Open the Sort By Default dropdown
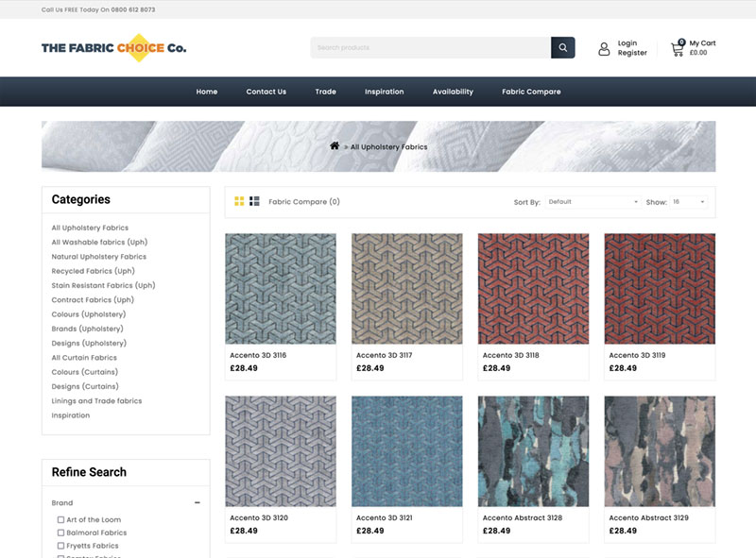Screen dimensions: 756x558 click(x=593, y=202)
